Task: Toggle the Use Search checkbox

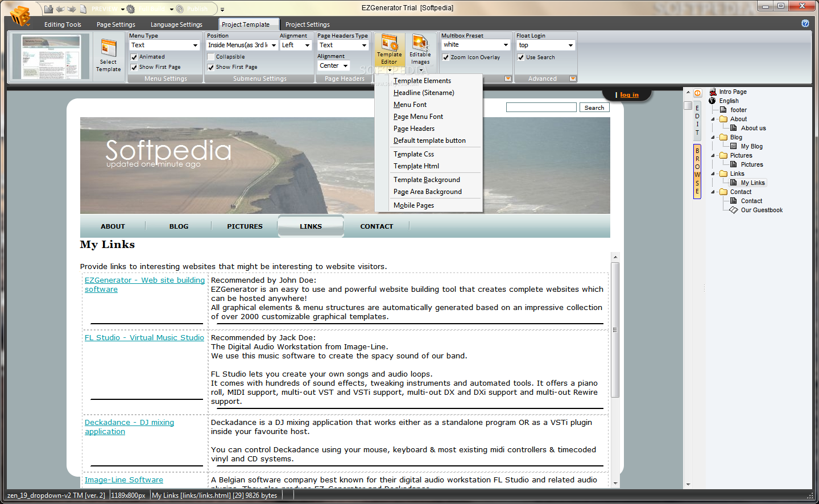Action: [x=521, y=57]
